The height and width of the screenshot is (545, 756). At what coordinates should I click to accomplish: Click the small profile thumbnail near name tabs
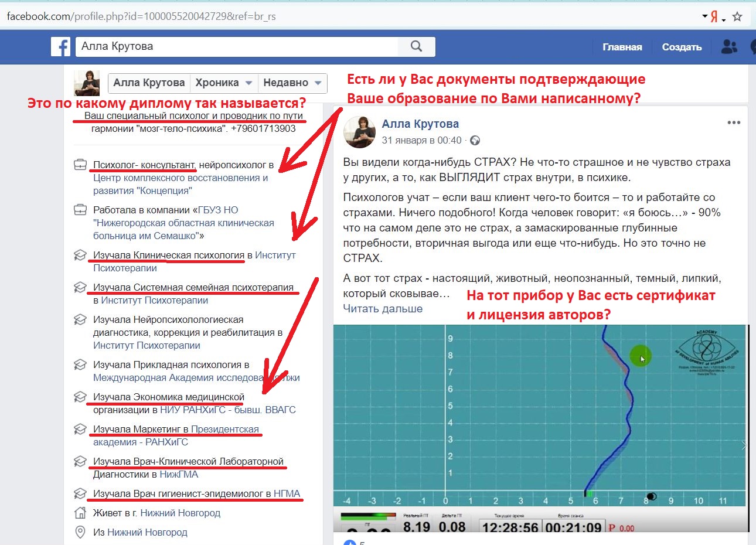(87, 83)
